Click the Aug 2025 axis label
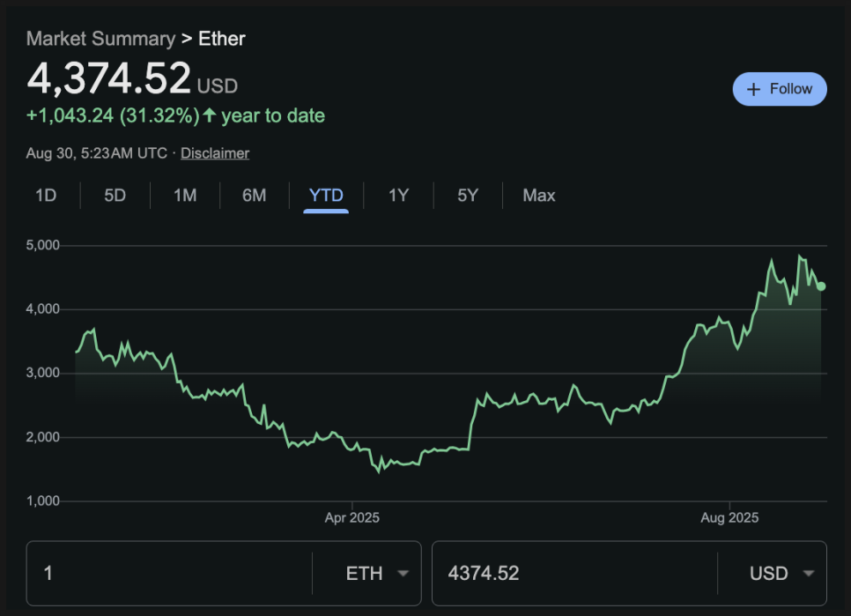The image size is (851, 616). (x=729, y=518)
